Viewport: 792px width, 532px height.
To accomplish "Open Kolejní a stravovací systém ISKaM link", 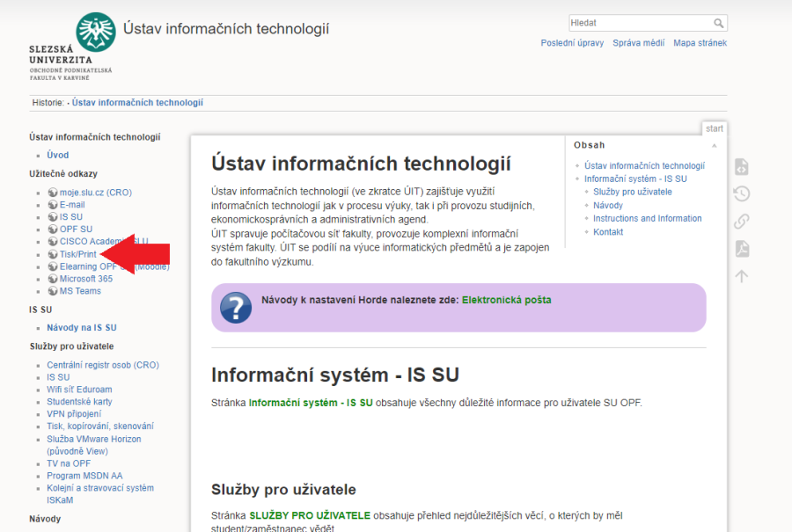I will point(100,493).
